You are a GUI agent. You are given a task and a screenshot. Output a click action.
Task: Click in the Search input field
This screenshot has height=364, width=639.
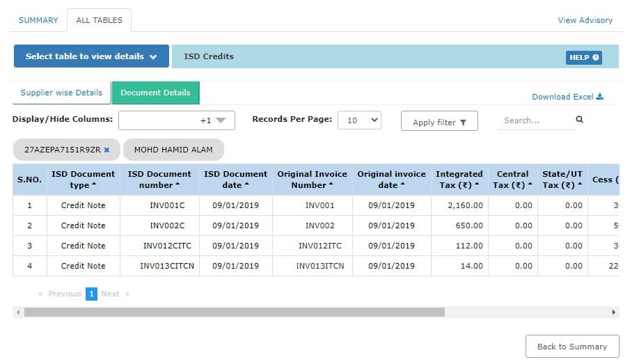click(534, 120)
